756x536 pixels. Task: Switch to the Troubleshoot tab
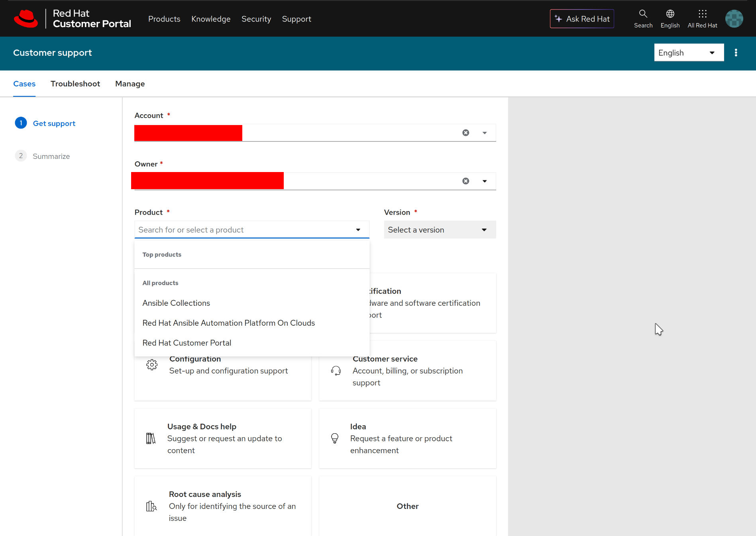[x=75, y=84]
